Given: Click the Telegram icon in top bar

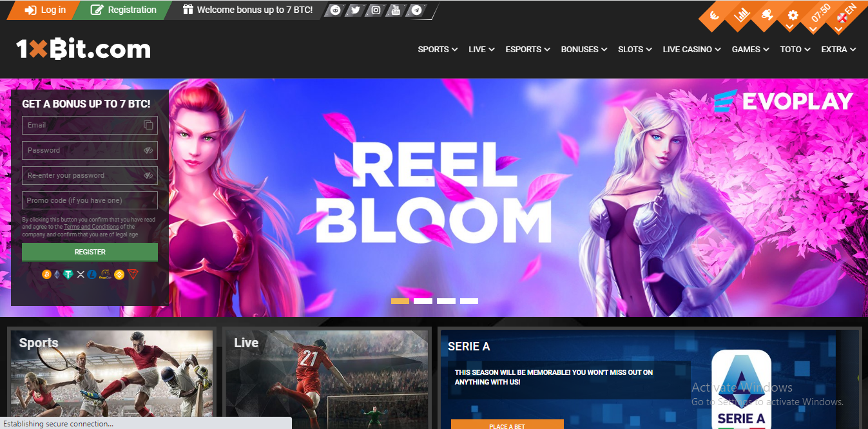Looking at the screenshot, I should [417, 10].
